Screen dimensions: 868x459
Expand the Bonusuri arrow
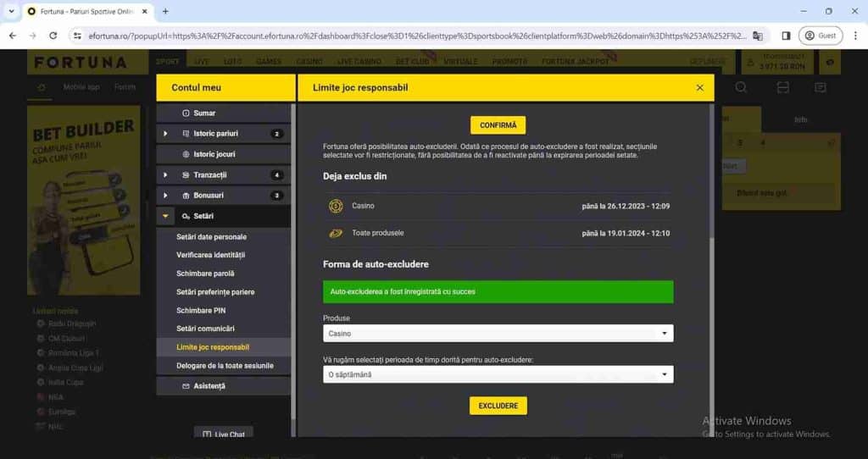pyautogui.click(x=165, y=196)
